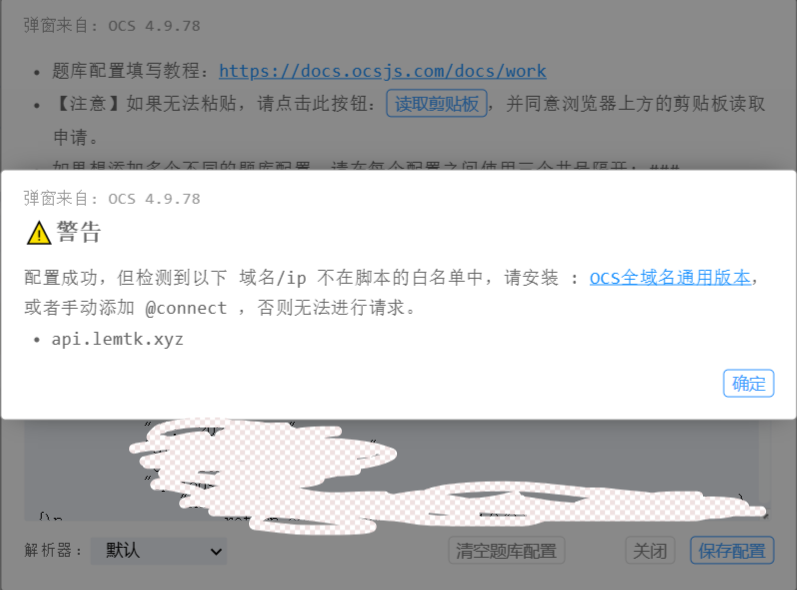Click the 读取剪贴板 button
The width and height of the screenshot is (797, 590).
[437, 104]
